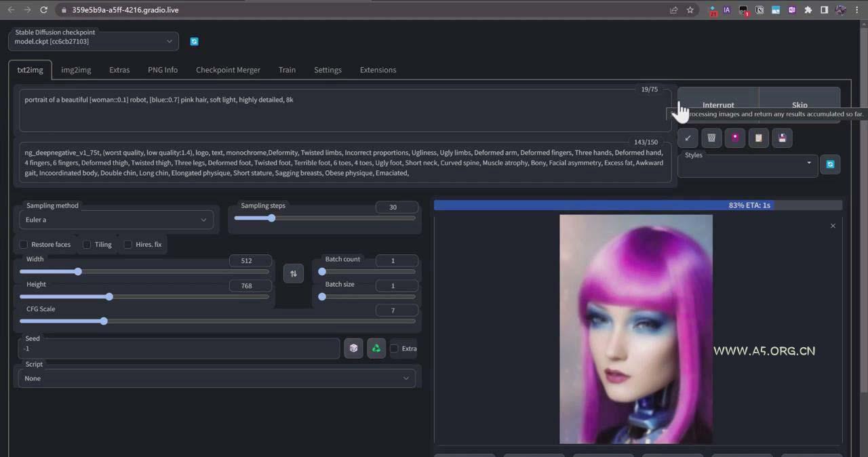Check the Hires. fix option

127,244
